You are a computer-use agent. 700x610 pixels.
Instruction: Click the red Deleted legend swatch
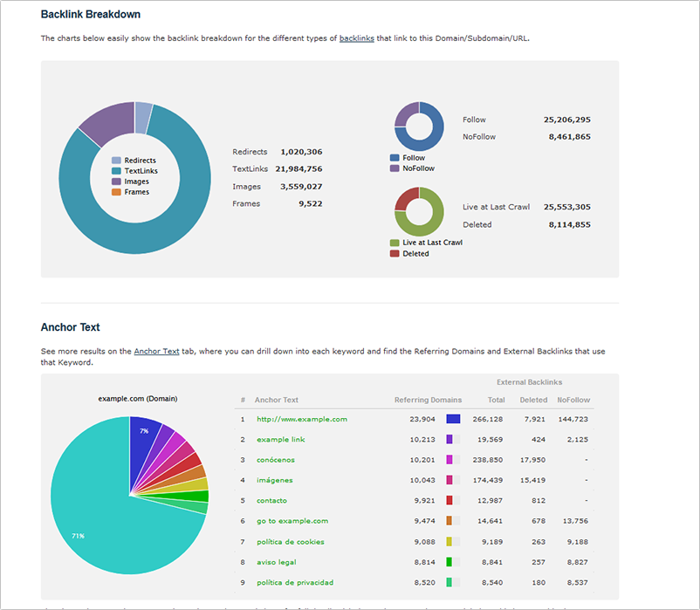[395, 253]
